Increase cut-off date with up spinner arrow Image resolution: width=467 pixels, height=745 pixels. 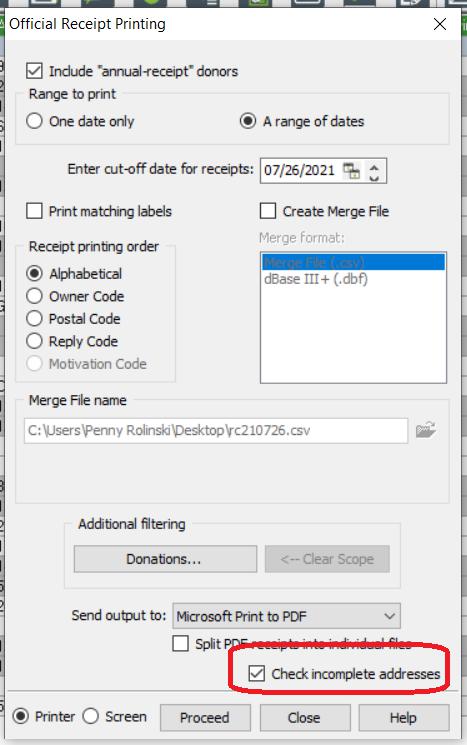point(374,166)
